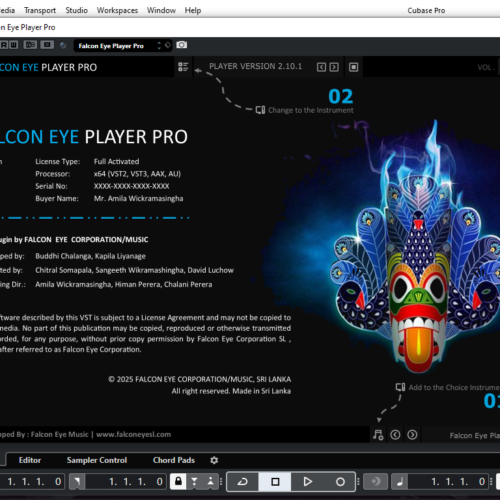Screen dimensions: 500x500
Task: Open lower zone setup gear icon
Action: [214, 460]
